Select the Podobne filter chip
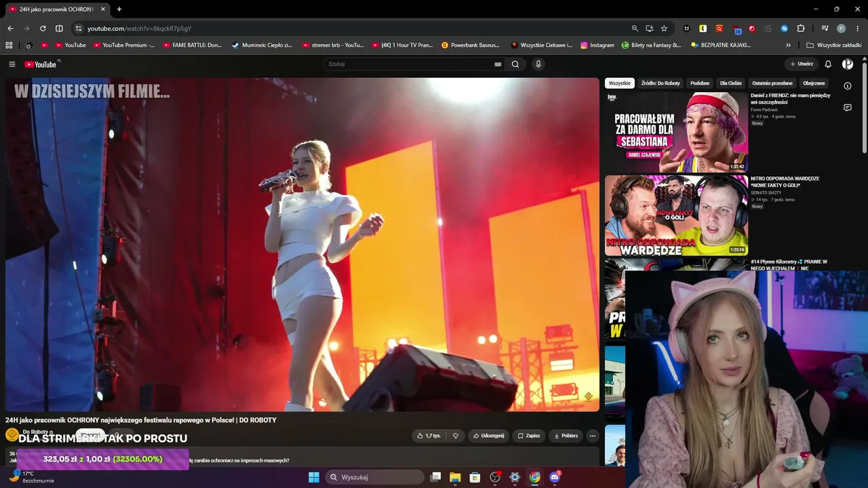The image size is (868, 488). tap(700, 83)
